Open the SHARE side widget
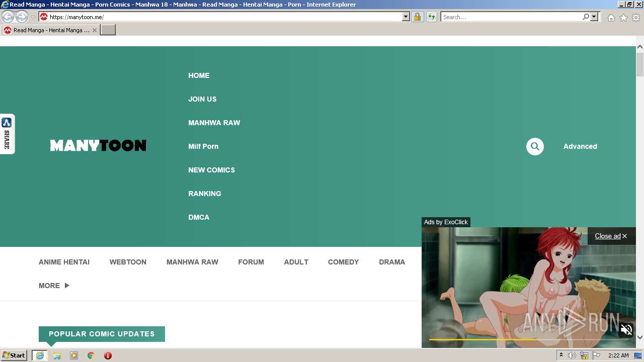Viewport: 644px width, 362px height. tap(7, 134)
